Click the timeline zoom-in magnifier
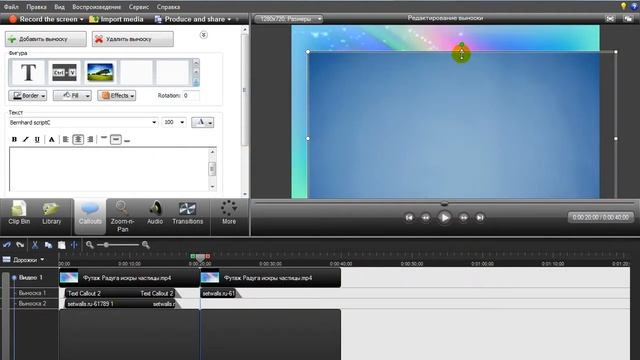 146,245
